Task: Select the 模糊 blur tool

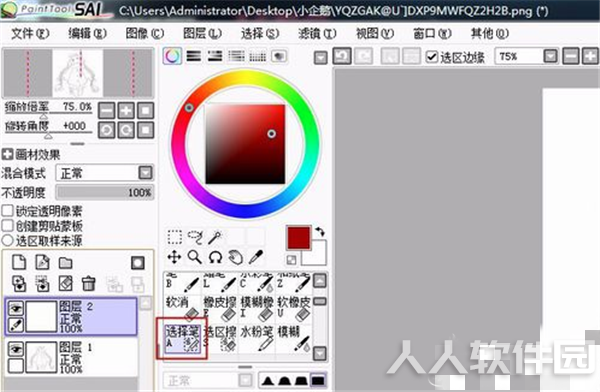Action: 293,339
